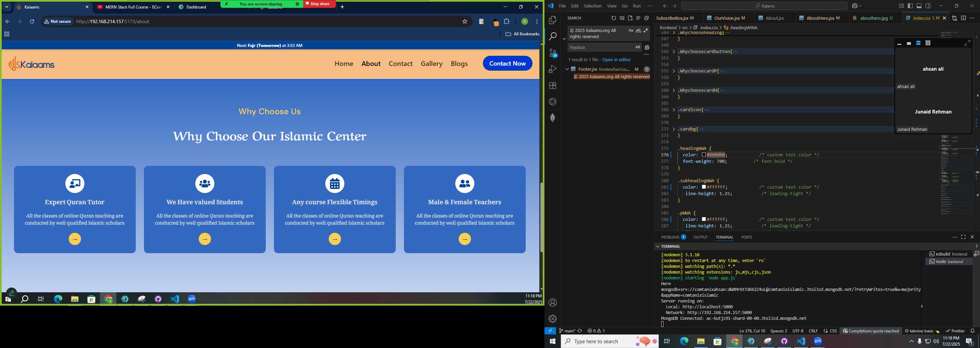Click Stop share button in Zoom bar
The height and width of the screenshot is (348, 980).
click(319, 4)
